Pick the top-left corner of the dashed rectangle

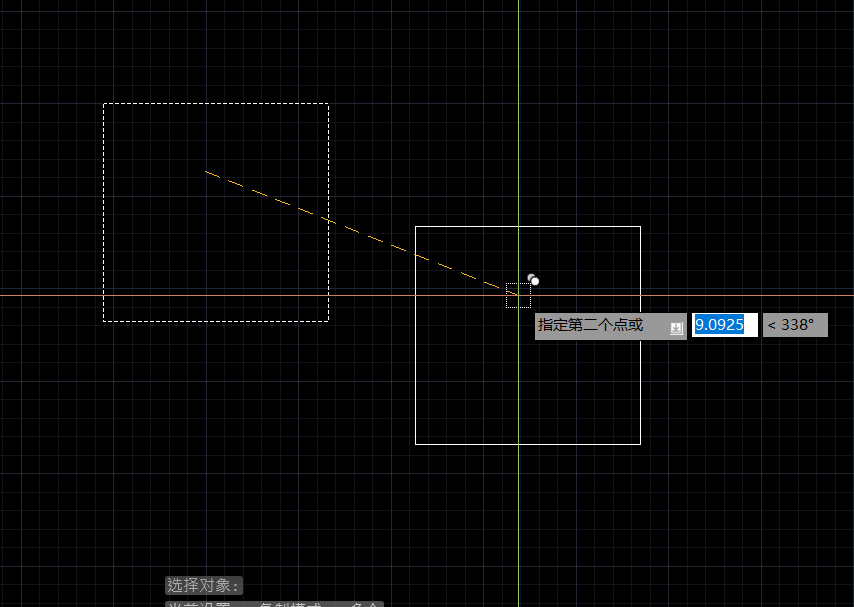click(104, 103)
